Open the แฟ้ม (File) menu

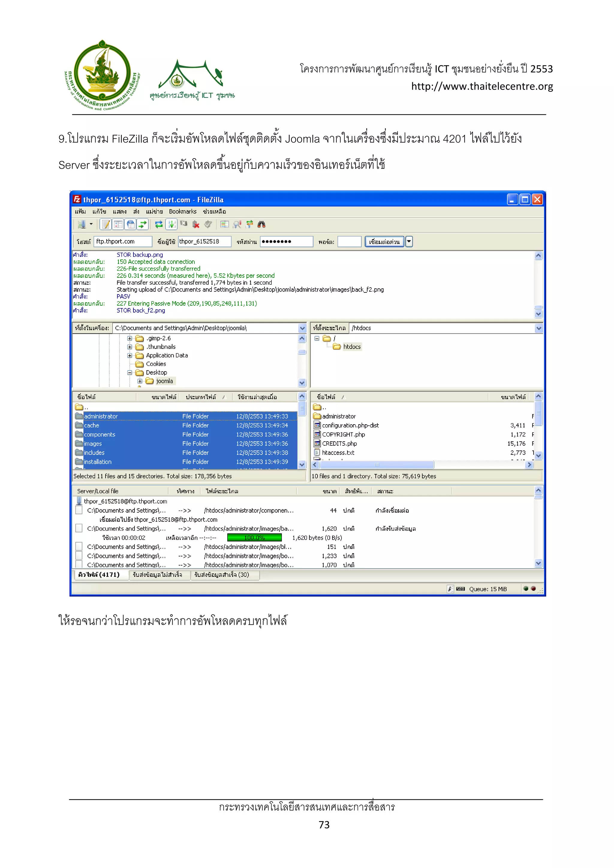click(80, 211)
